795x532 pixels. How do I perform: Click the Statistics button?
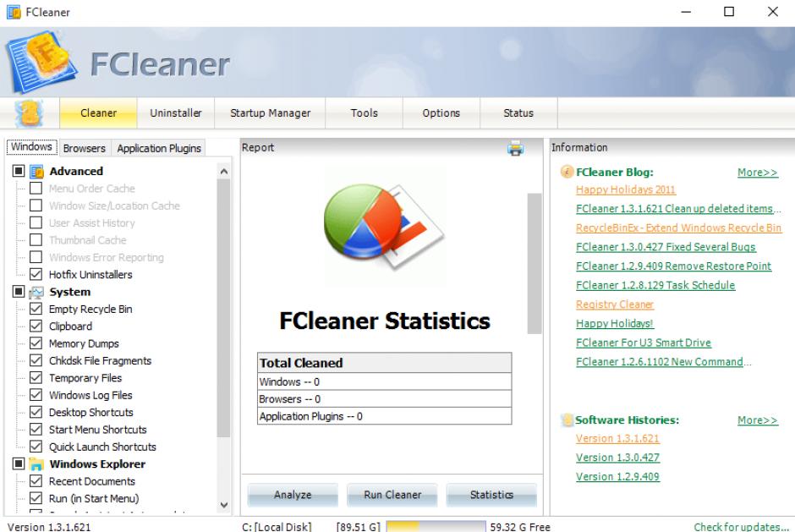point(491,495)
